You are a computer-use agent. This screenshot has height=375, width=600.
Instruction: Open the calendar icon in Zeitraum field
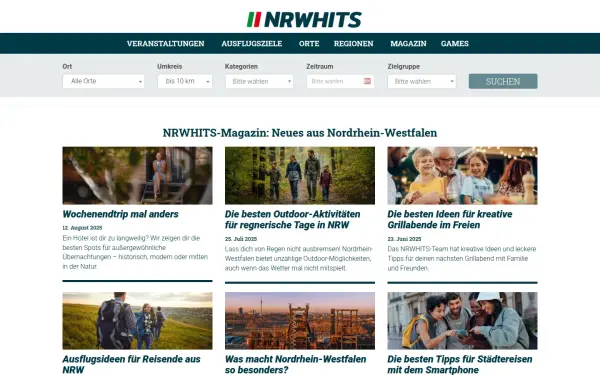click(x=367, y=81)
